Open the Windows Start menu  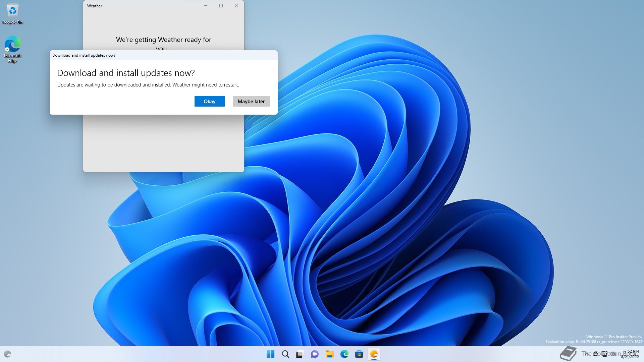pos(270,354)
